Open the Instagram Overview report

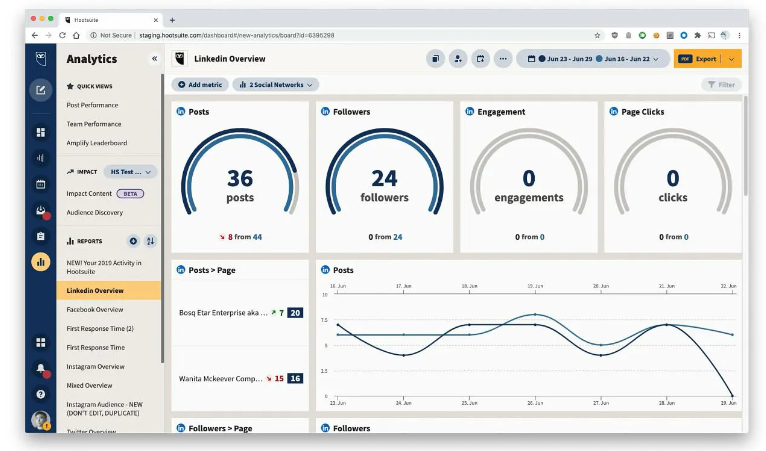pyautogui.click(x=95, y=366)
